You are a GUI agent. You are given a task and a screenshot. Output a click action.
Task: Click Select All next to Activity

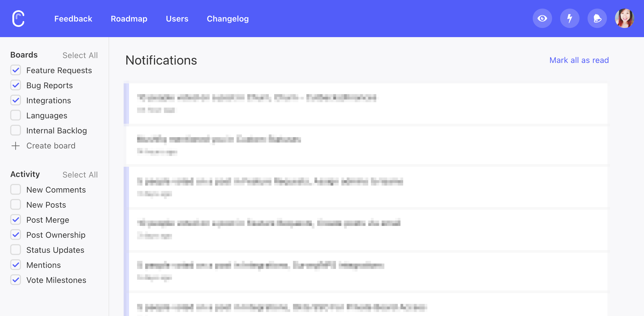[80, 175]
